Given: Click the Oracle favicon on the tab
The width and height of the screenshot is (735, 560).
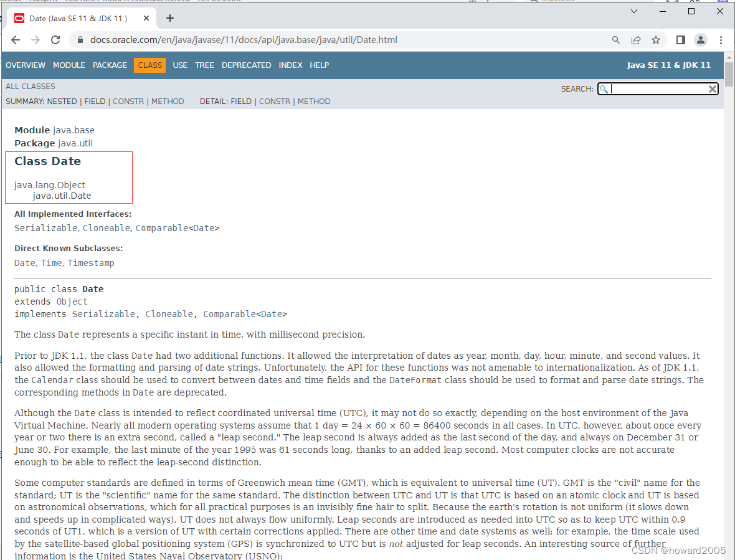Looking at the screenshot, I should 19,18.
